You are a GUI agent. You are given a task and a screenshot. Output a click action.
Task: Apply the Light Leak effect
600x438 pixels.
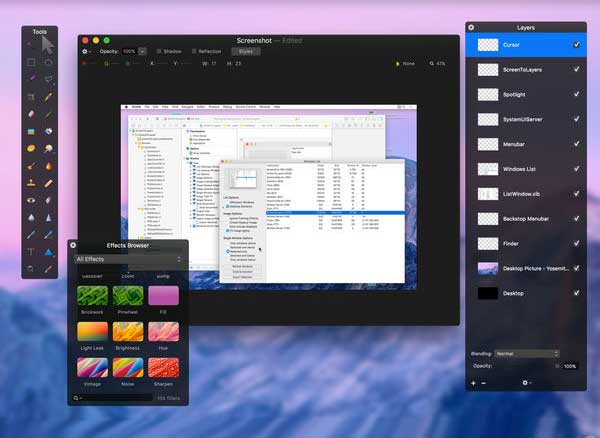coord(92,332)
